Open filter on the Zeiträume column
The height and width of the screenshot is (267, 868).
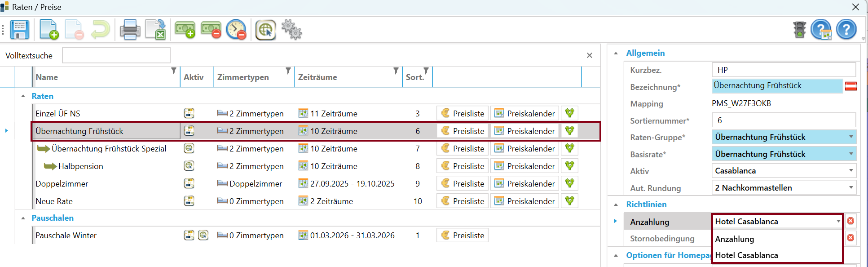click(x=396, y=71)
